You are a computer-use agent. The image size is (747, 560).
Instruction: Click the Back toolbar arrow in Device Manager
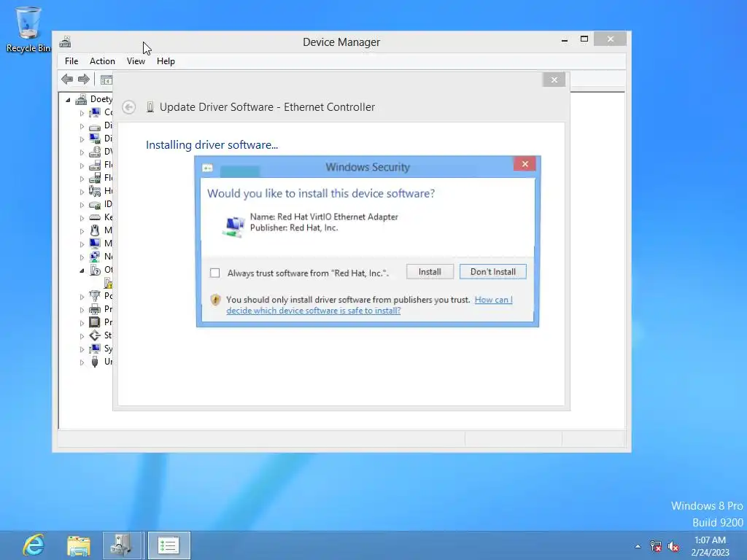tap(67, 79)
